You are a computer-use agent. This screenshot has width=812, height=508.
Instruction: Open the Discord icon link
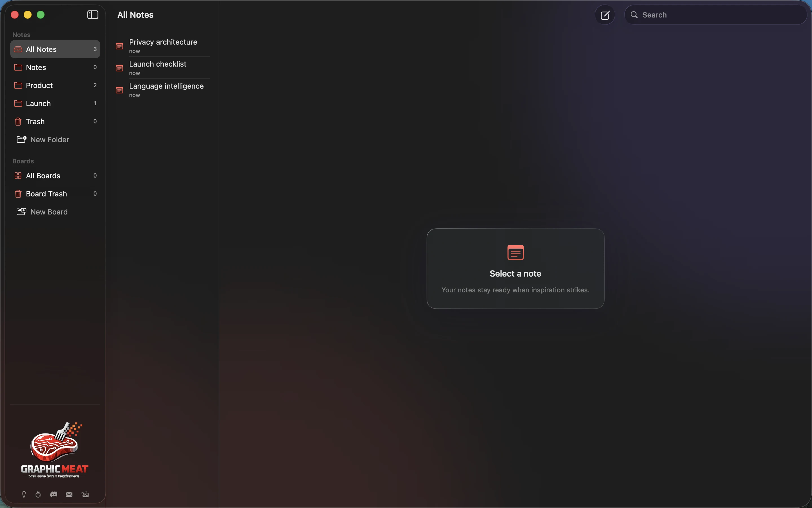point(54,494)
